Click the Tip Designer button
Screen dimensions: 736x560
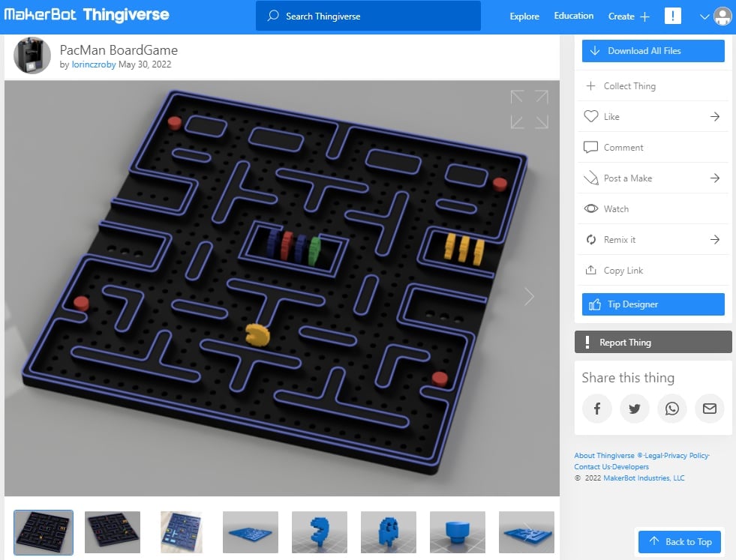653,304
